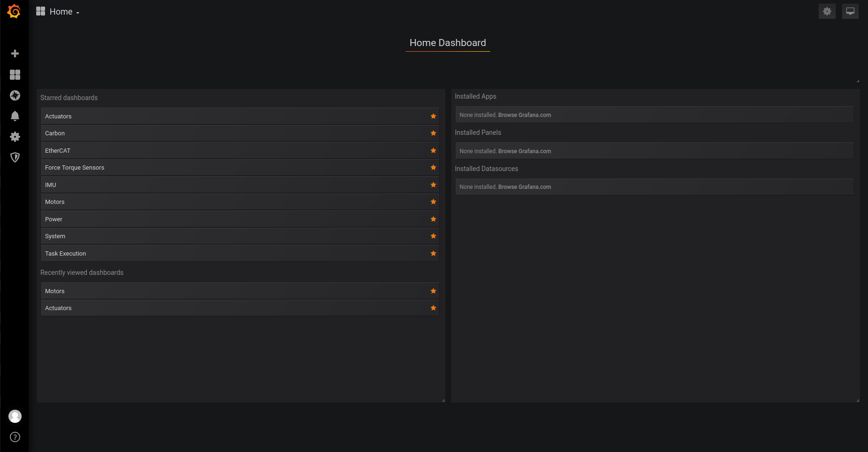Open the Alerting bell icon
This screenshot has height=452, width=868.
pos(15,116)
